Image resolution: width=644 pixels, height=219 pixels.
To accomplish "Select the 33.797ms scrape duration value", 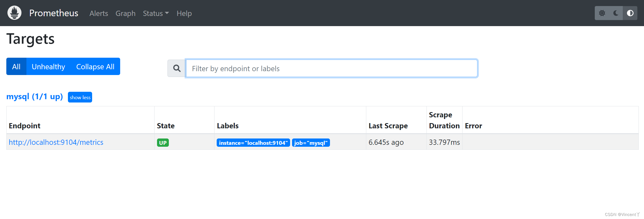I will (444, 142).
